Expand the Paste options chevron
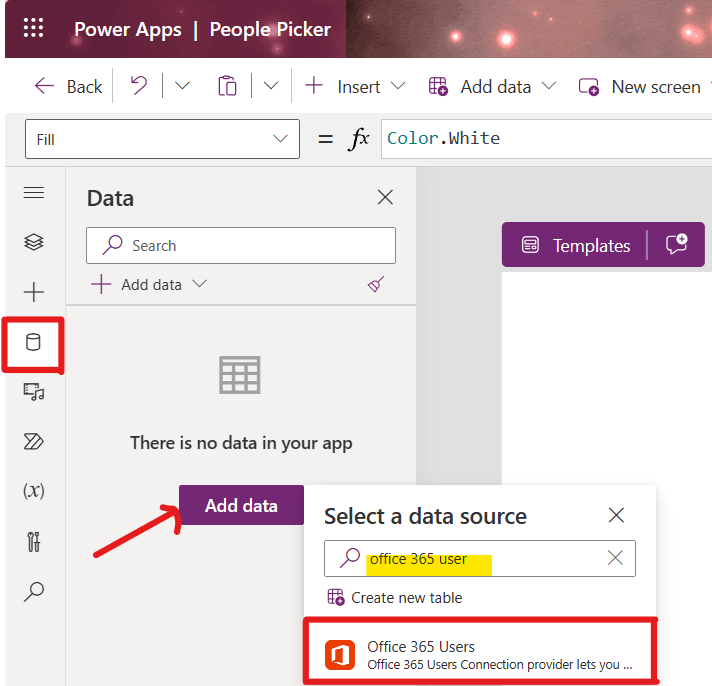This screenshot has width=712, height=686. tap(271, 86)
